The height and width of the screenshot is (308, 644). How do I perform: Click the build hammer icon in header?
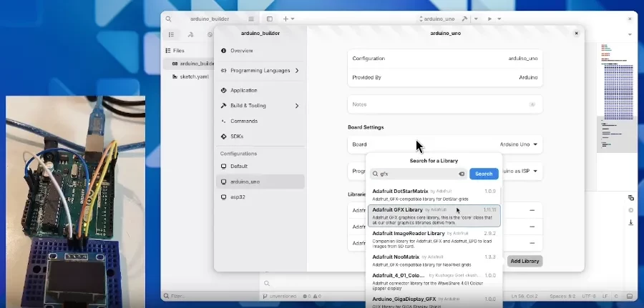(465, 19)
